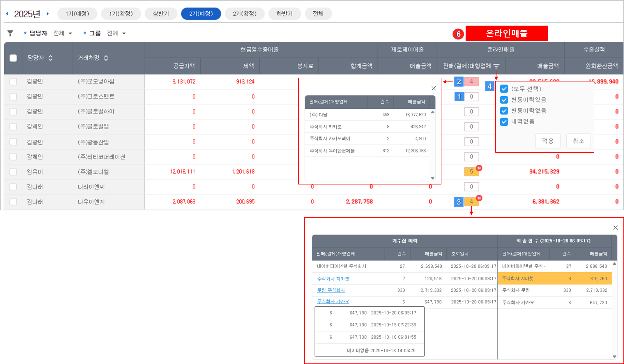This screenshot has width=624, height=364.
Task: Open 주식회사 지마켓 history link
Action: tap(333, 279)
